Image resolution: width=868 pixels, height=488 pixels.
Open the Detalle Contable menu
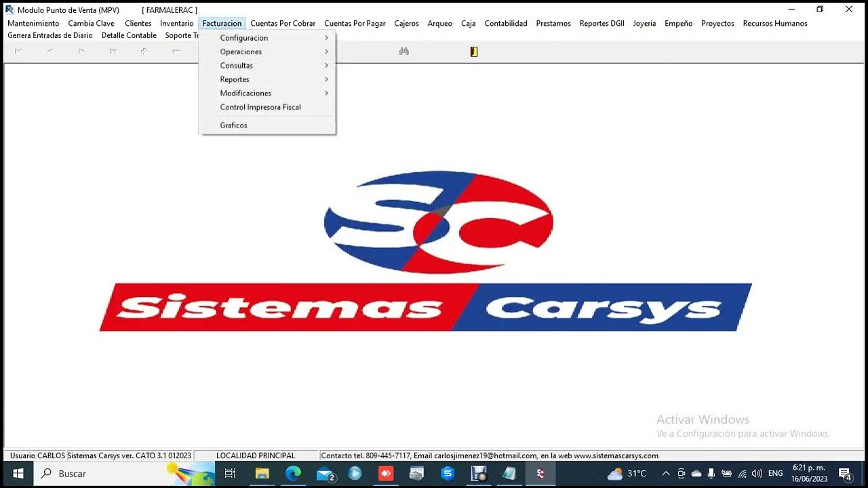[129, 35]
